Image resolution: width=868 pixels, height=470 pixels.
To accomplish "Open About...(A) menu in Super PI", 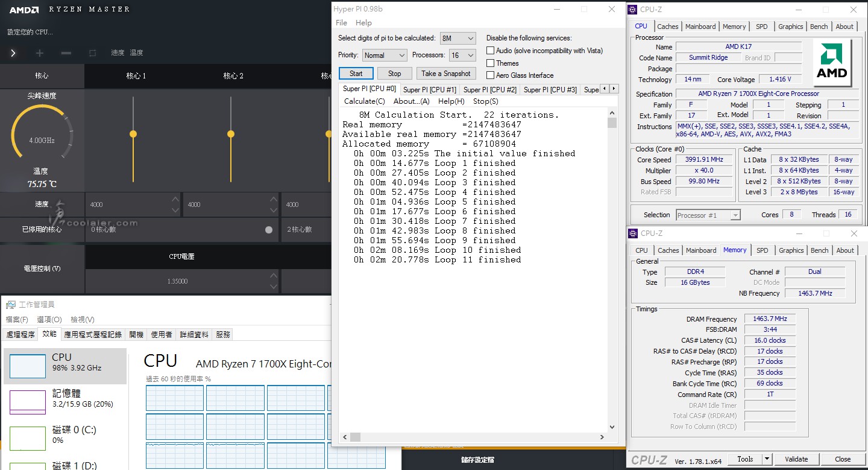I will 412,101.
